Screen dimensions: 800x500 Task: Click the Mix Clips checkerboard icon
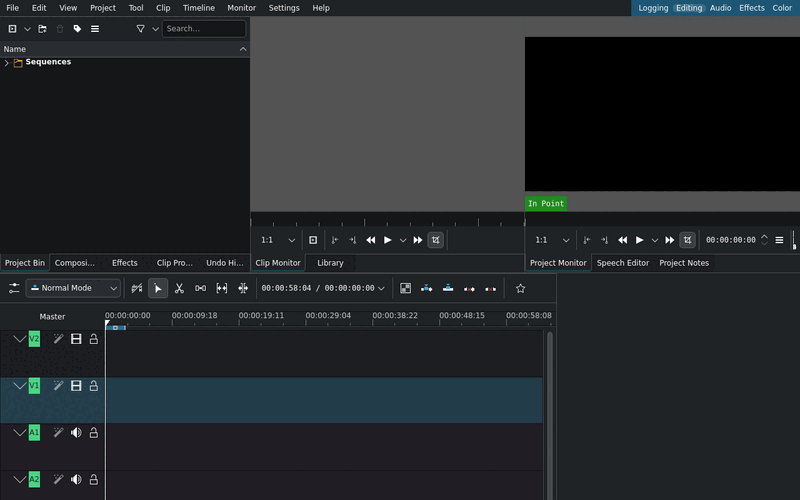(x=406, y=288)
